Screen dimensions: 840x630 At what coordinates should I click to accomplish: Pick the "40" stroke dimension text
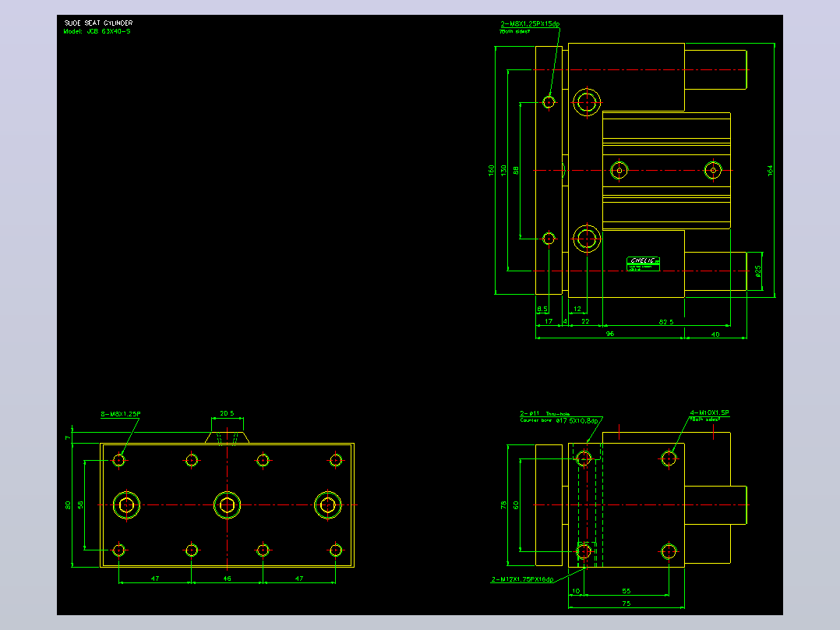pyautogui.click(x=715, y=334)
